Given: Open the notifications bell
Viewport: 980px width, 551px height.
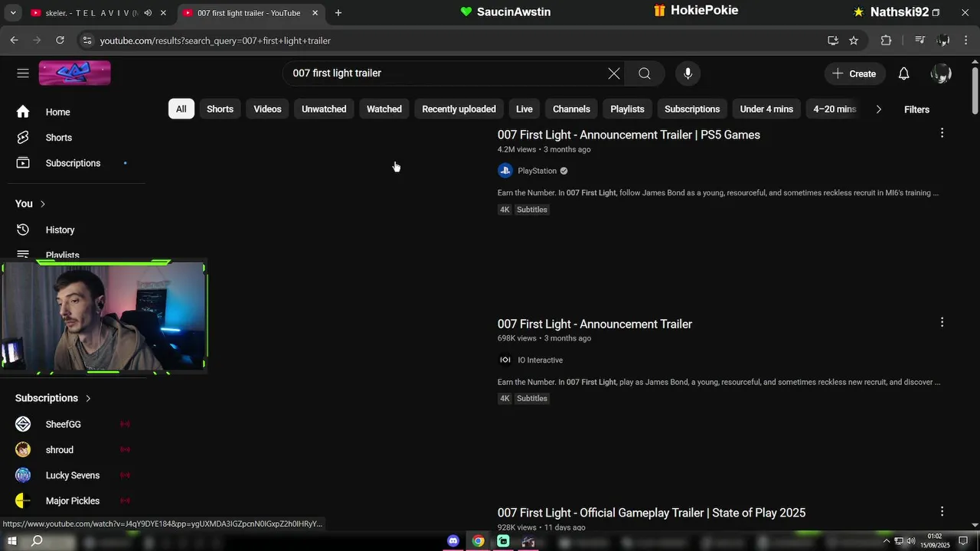Looking at the screenshot, I should point(903,73).
